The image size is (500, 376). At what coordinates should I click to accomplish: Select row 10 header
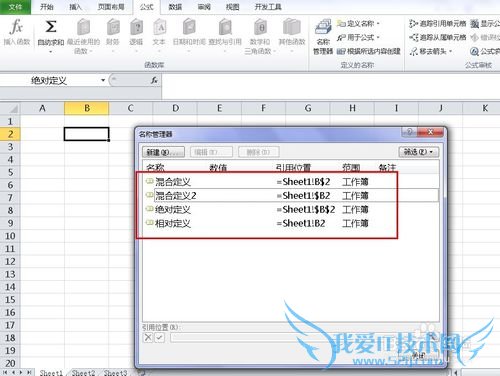tap(10, 236)
